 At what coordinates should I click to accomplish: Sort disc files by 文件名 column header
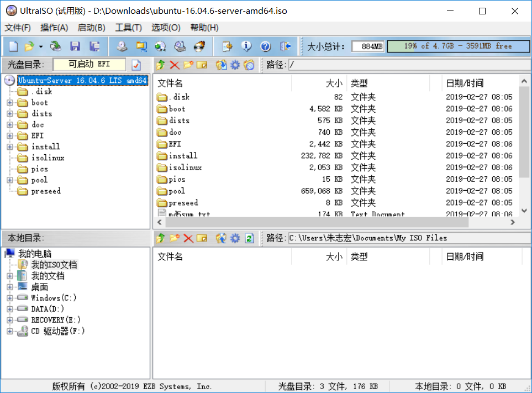point(223,83)
